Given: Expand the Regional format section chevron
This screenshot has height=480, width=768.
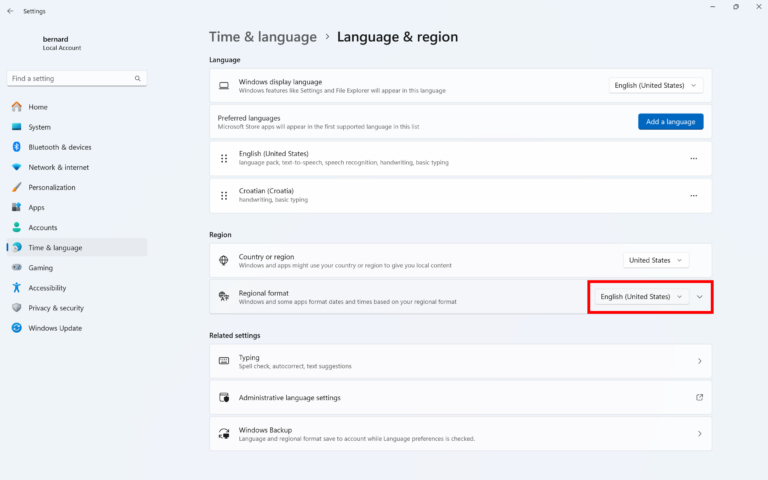Looking at the screenshot, I should 699,297.
